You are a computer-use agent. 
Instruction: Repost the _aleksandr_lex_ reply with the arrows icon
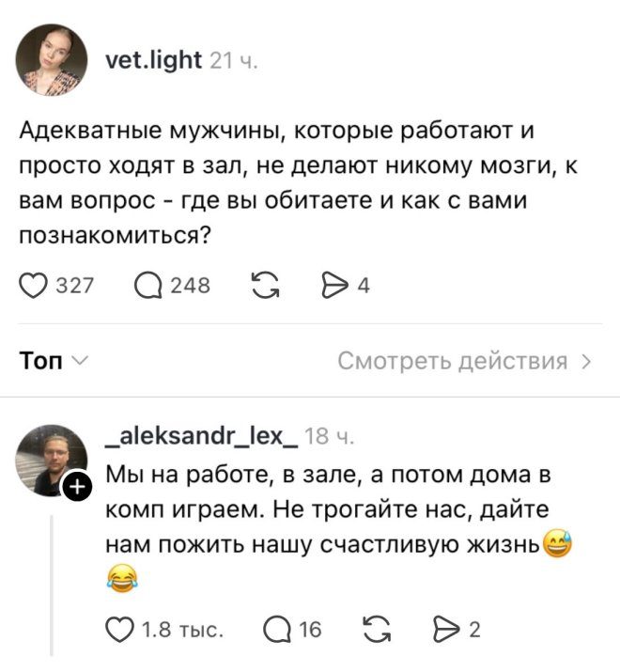click(377, 630)
